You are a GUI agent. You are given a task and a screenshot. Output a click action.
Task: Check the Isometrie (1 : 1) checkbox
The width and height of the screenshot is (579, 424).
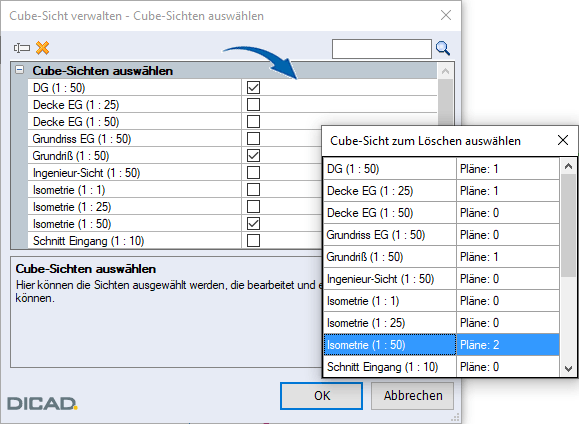coord(253,189)
